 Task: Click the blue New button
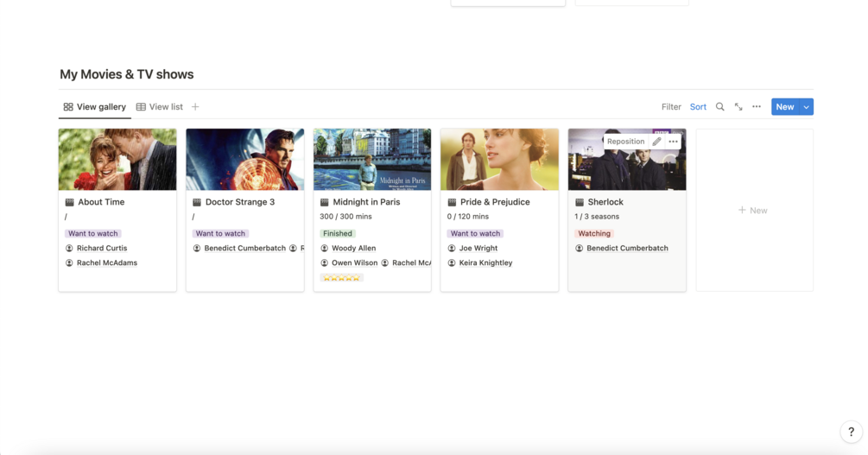785,107
